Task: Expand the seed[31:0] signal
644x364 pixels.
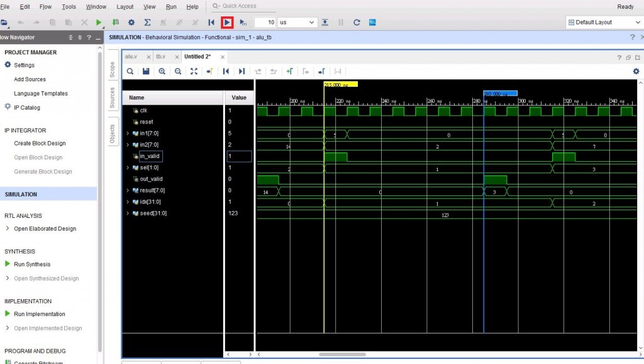Action: pyautogui.click(x=128, y=213)
